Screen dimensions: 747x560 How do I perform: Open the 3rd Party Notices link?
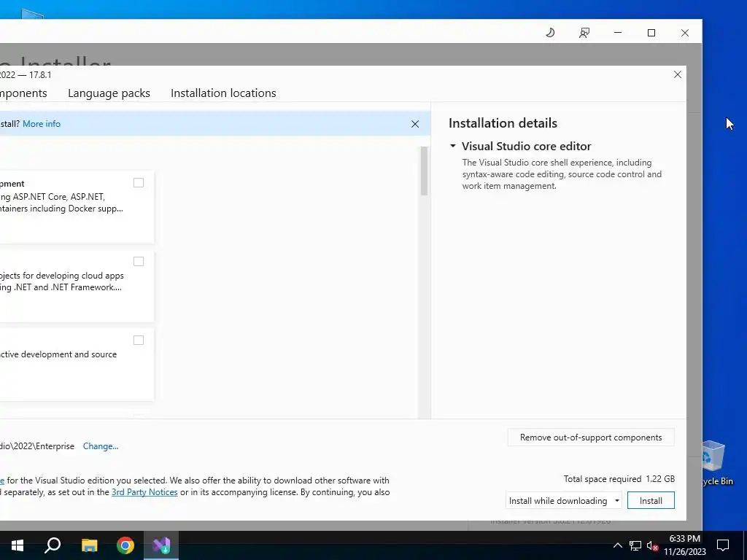(144, 492)
